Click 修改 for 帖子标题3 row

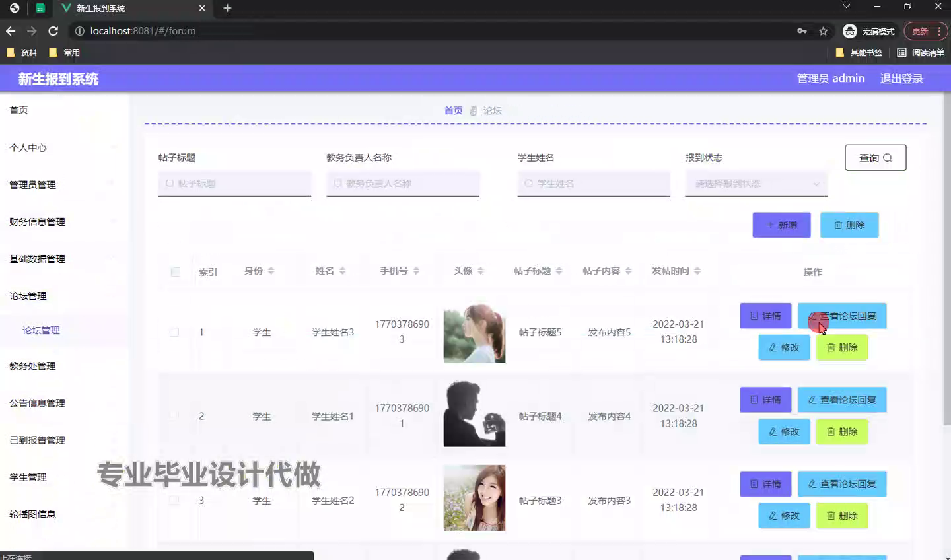pos(784,516)
